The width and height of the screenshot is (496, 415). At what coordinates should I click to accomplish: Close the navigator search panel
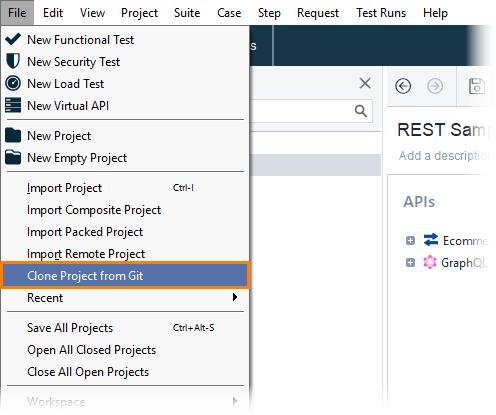coord(365,83)
